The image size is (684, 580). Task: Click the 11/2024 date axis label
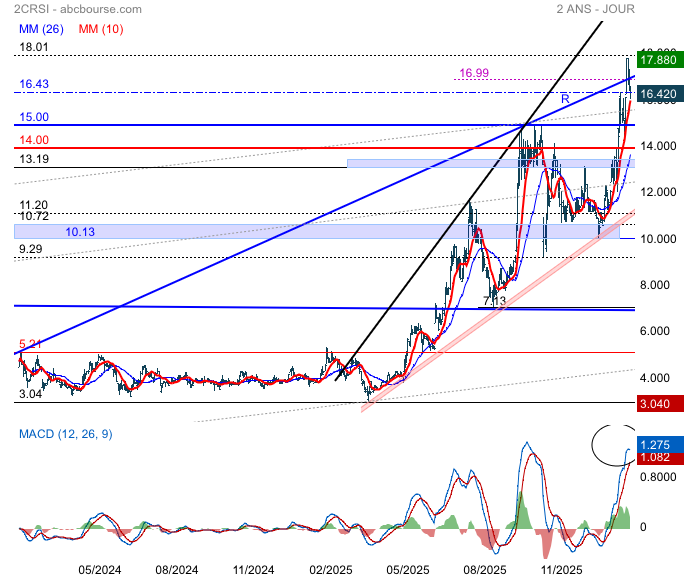(253, 570)
